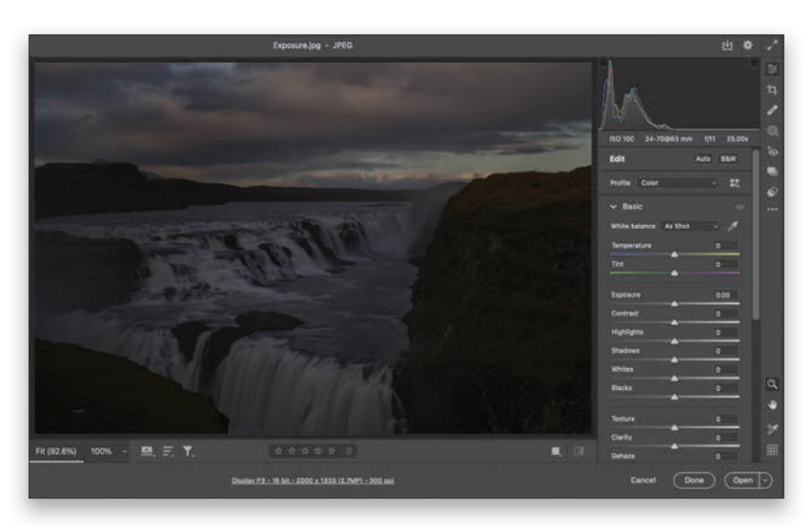Toggle full screen mode
The height and width of the screenshot is (532, 812).
point(772,45)
